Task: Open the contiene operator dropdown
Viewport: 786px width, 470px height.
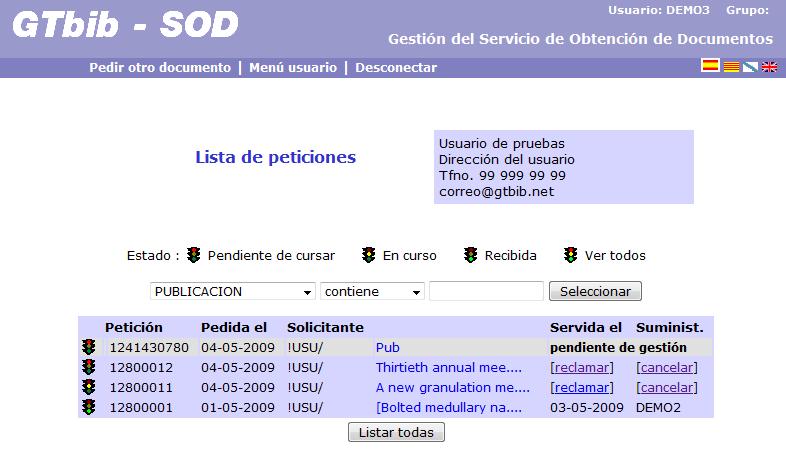Action: [x=372, y=291]
